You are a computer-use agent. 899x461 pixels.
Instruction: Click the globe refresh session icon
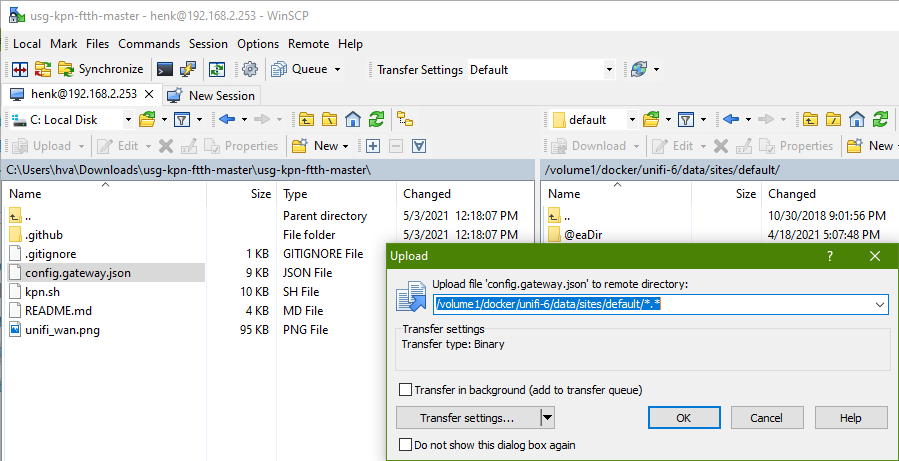pos(639,69)
